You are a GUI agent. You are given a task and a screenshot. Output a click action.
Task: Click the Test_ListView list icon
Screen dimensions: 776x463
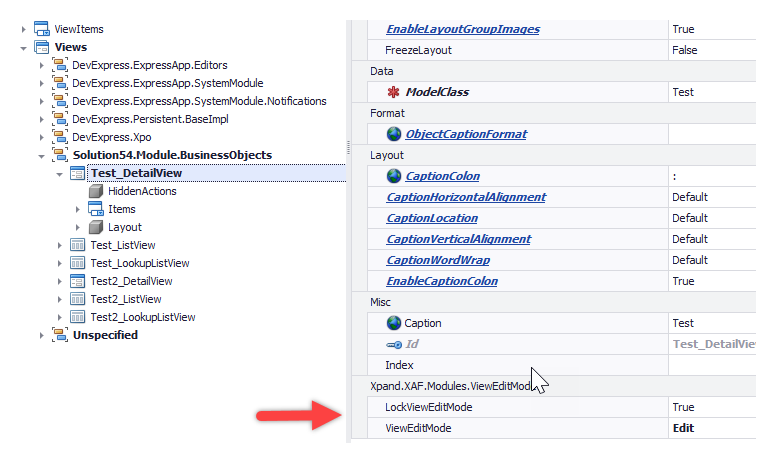coord(78,245)
